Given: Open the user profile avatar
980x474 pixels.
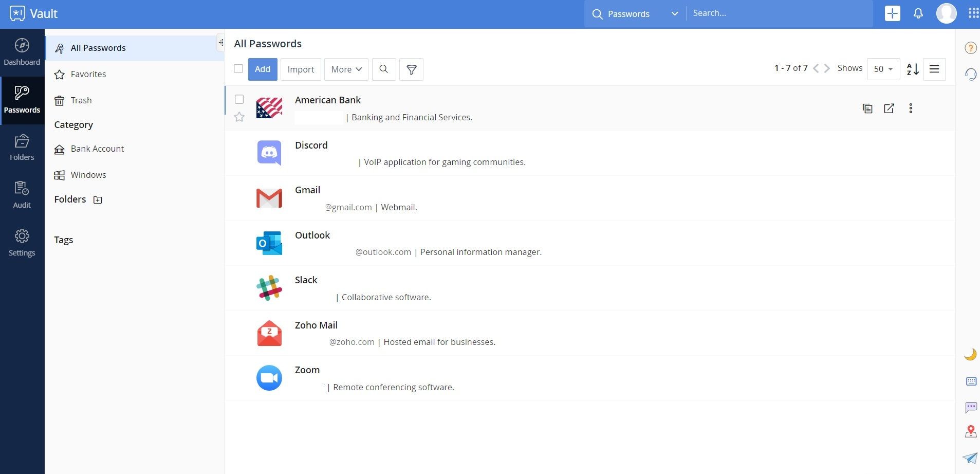Looking at the screenshot, I should 946,13.
